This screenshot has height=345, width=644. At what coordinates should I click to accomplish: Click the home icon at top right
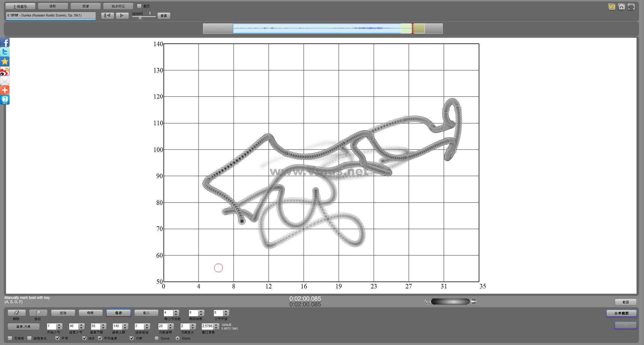click(x=622, y=7)
